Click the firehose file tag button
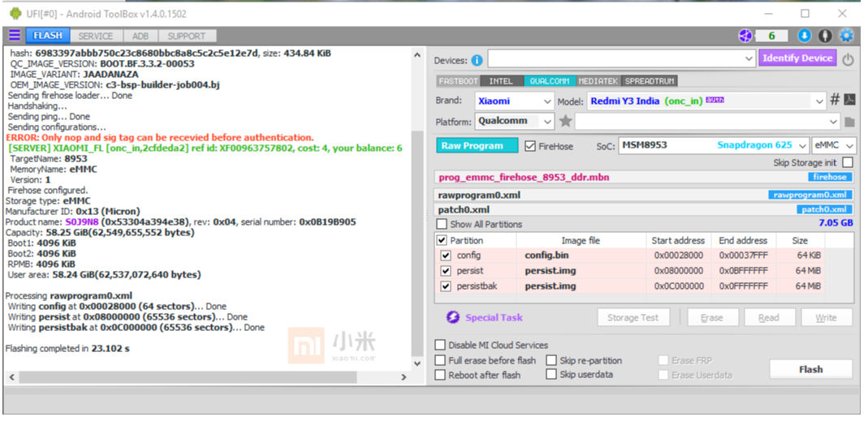 click(x=830, y=177)
